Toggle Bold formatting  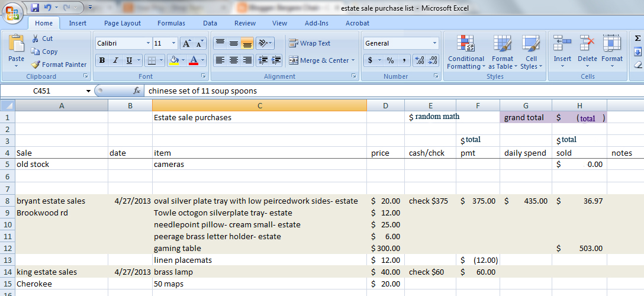click(102, 60)
